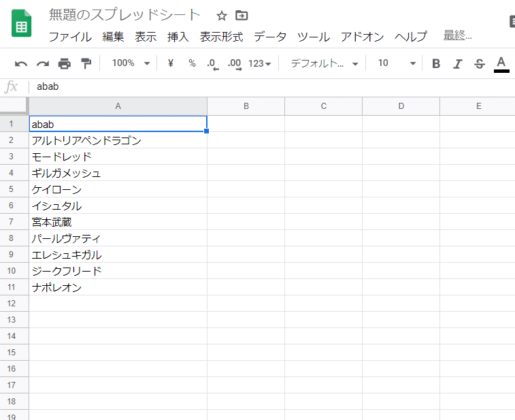Select cell パールヴァティ
The width and height of the screenshot is (515, 420).
pos(118,238)
